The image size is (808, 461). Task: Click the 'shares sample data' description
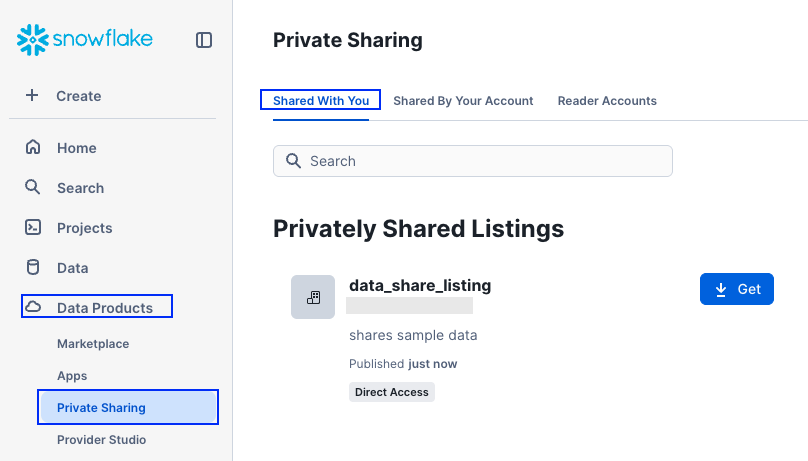pos(413,335)
